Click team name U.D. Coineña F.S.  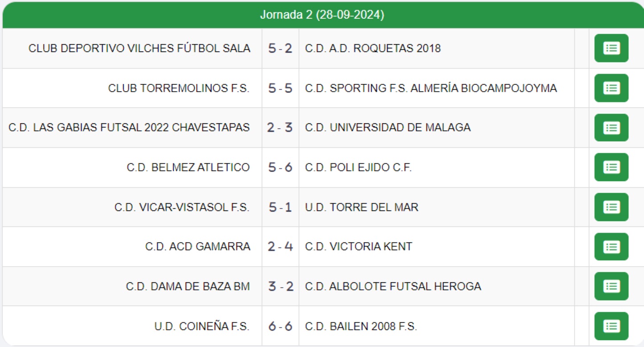tap(202, 326)
